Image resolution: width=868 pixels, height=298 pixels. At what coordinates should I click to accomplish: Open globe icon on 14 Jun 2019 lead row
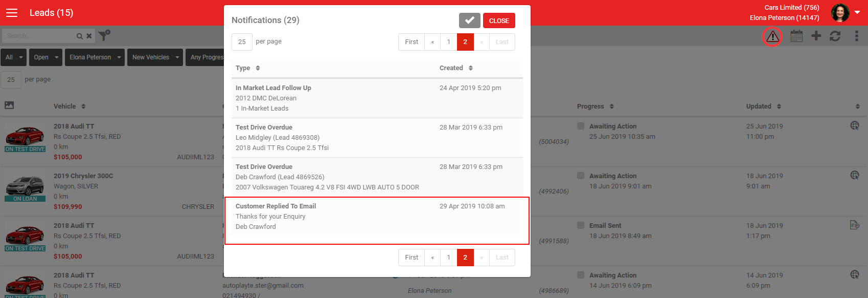click(855, 274)
